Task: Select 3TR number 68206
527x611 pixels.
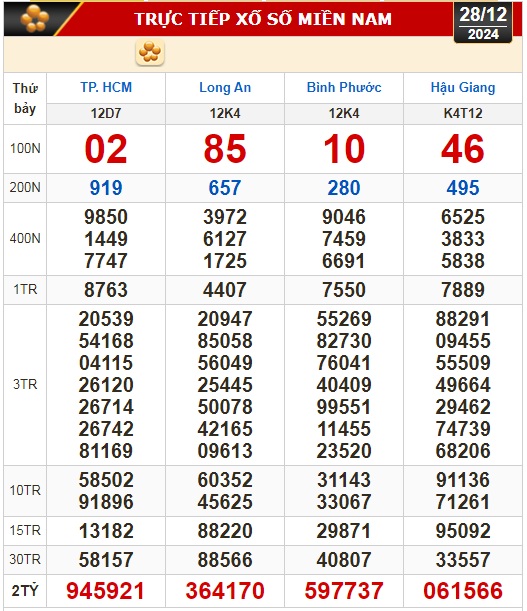Action: pyautogui.click(x=463, y=451)
